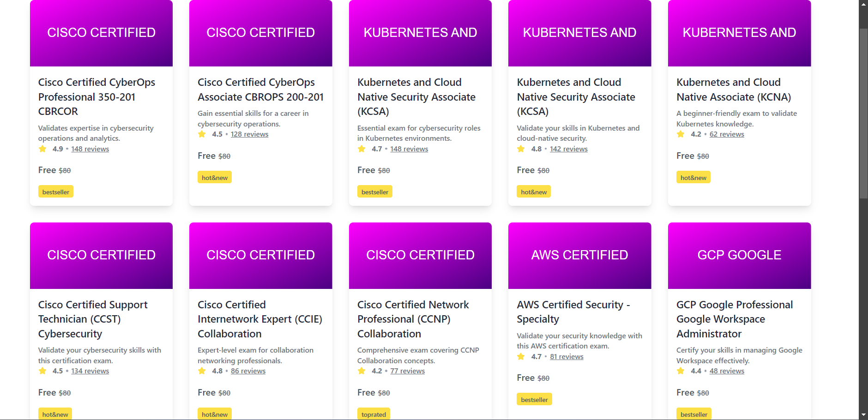The height and width of the screenshot is (420, 868).
Task: Click the CCIE Collaboration card banner image
Action: coord(260,256)
